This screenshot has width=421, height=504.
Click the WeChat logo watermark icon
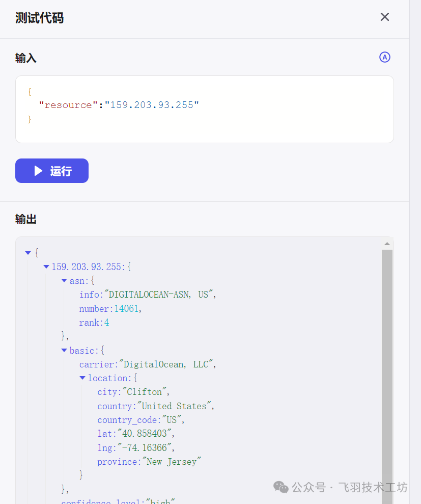(280, 487)
